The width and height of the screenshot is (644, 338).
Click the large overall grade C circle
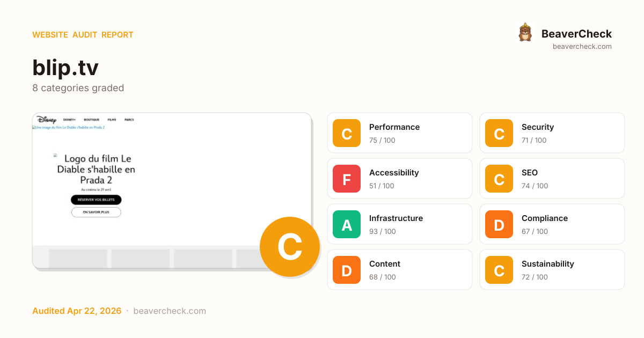pos(290,247)
